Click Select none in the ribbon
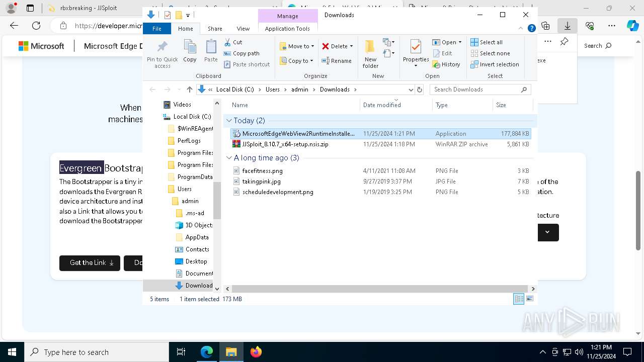Viewport: 644px width, 362px height. 490,53
